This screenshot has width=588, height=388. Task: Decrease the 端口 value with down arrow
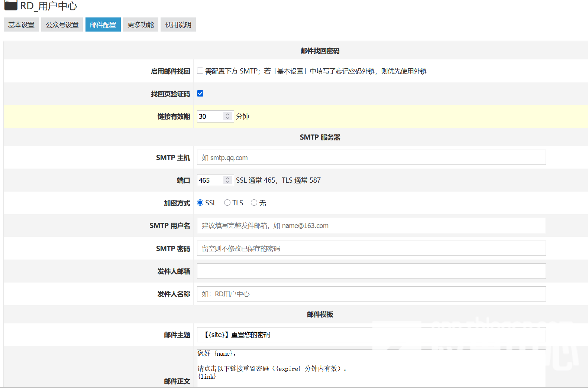(228, 182)
